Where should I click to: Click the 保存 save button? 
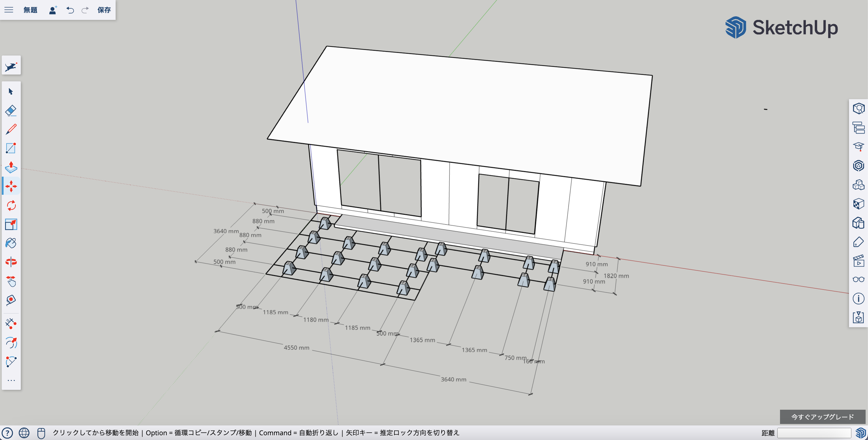(104, 10)
